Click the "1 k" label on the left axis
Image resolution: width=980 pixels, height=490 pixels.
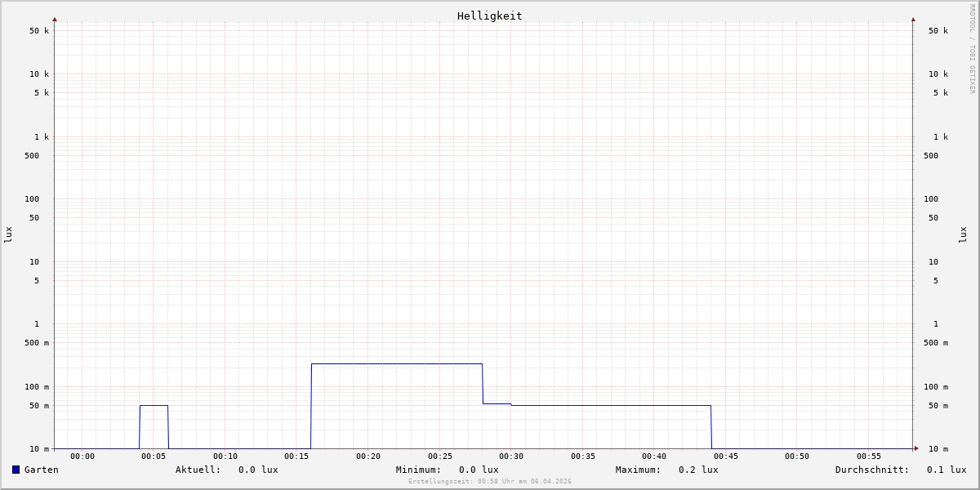pos(42,137)
